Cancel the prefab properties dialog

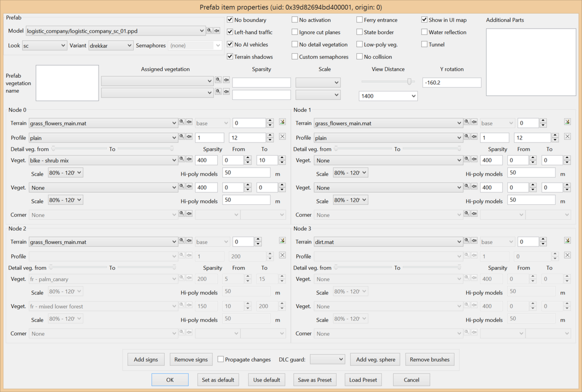click(411, 380)
